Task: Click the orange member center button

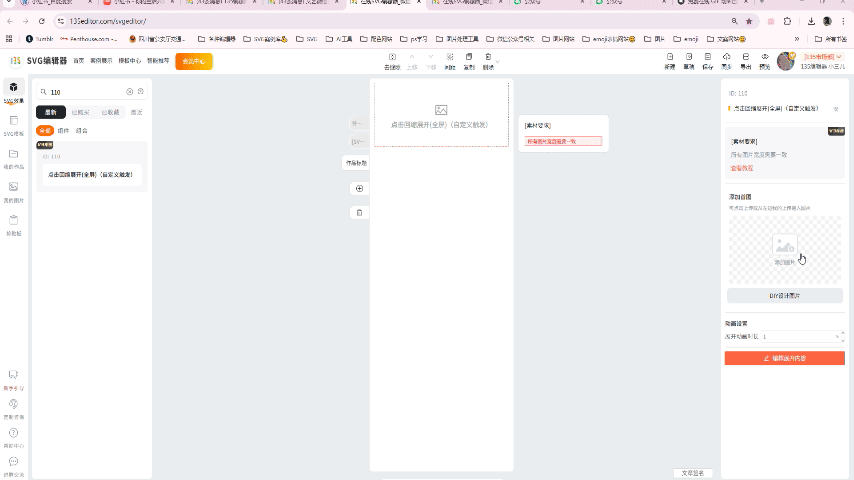Action: point(194,61)
